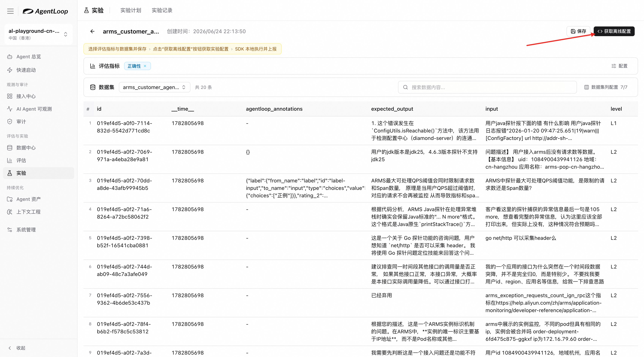644x357 pixels.
Task: Open the arms_customer_agen... dataset dropdown
Action: 154,87
